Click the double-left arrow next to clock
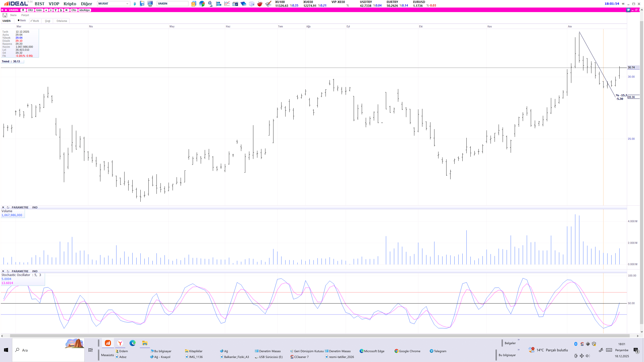 point(623,4)
